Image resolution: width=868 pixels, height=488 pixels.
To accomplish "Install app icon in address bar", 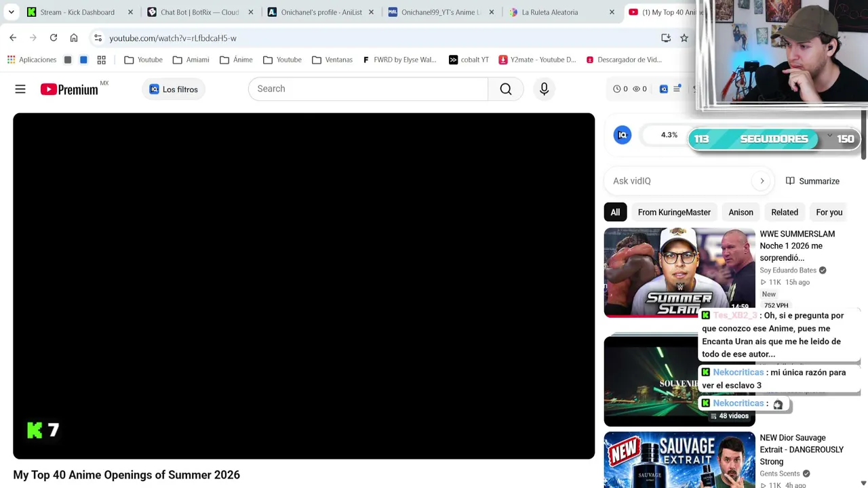I will pos(666,38).
